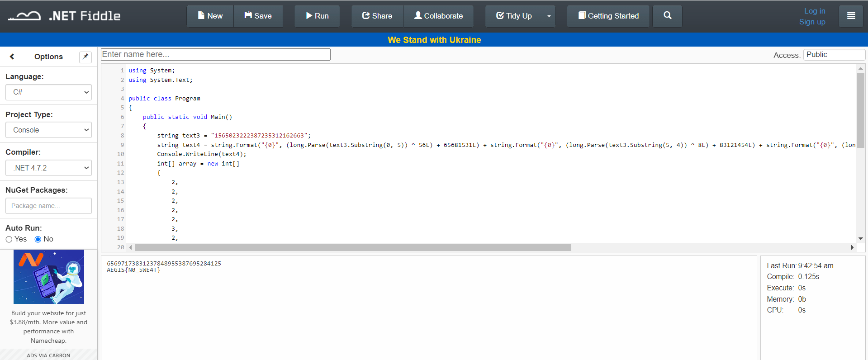Image resolution: width=868 pixels, height=360 pixels.
Task: Enable Auto Run by selecting Yes
Action: point(9,239)
